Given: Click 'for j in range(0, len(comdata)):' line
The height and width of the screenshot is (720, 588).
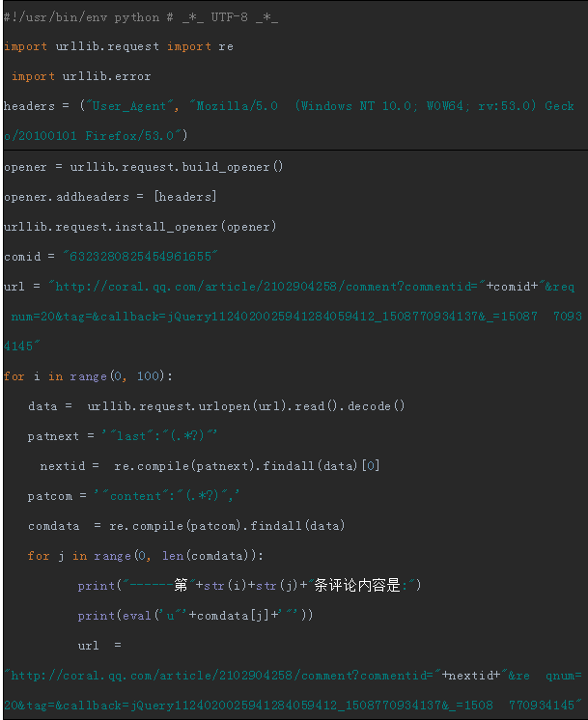Looking at the screenshot, I should click(145, 556).
